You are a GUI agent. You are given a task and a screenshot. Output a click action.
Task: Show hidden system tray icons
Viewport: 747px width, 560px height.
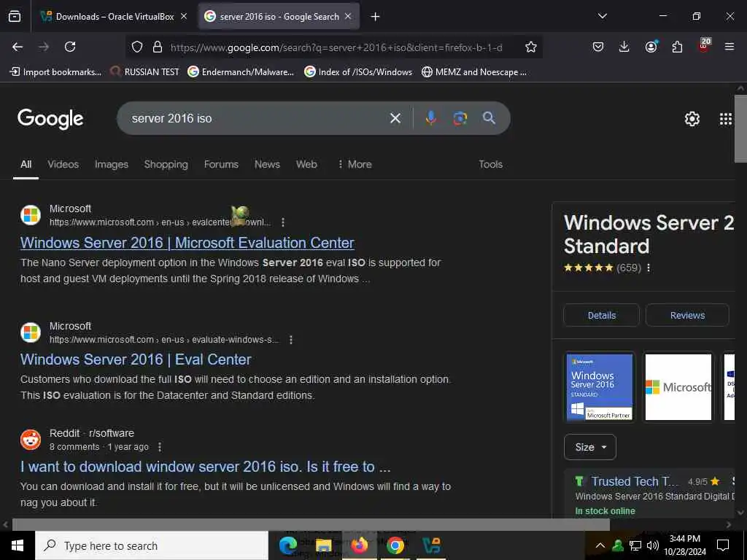click(600, 545)
